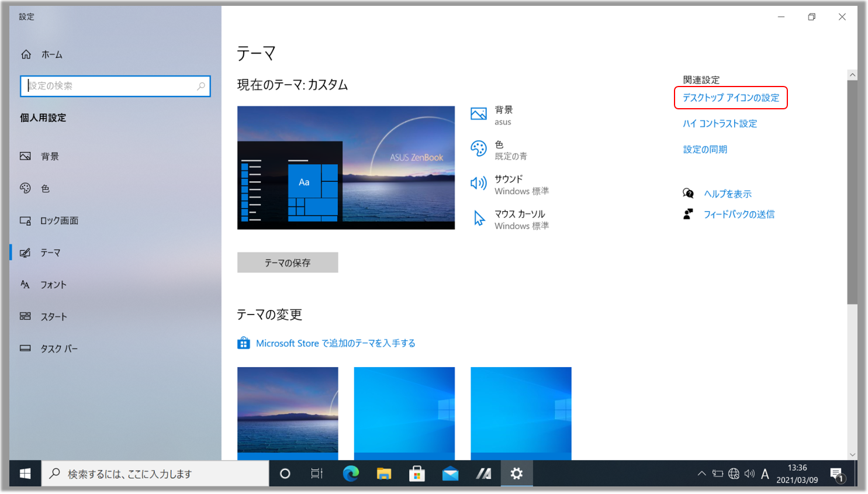Click the search magnifier in settings search box
This screenshot has width=868, height=494.
point(201,86)
